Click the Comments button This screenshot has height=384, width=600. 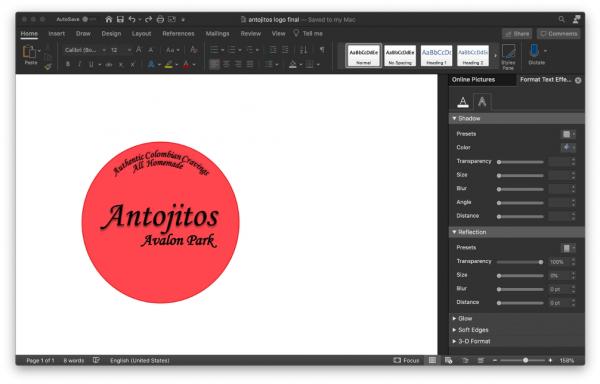559,34
